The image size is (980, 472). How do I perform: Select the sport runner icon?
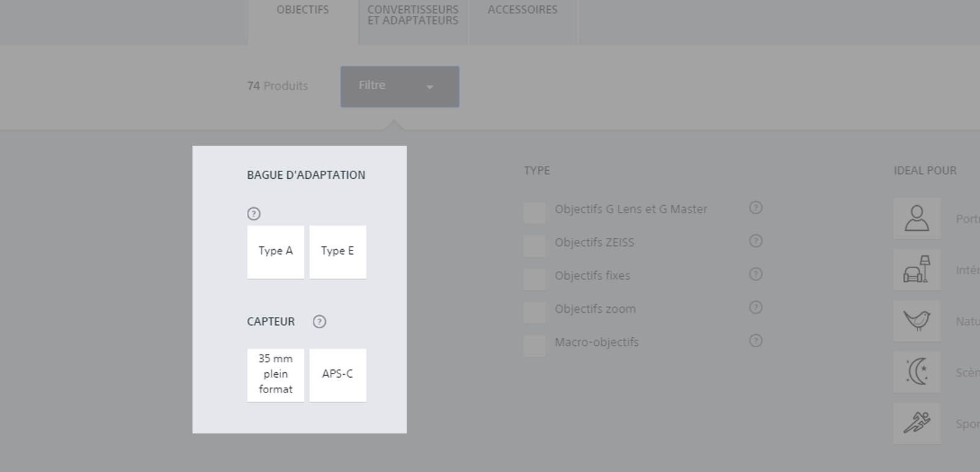pyautogui.click(x=917, y=423)
